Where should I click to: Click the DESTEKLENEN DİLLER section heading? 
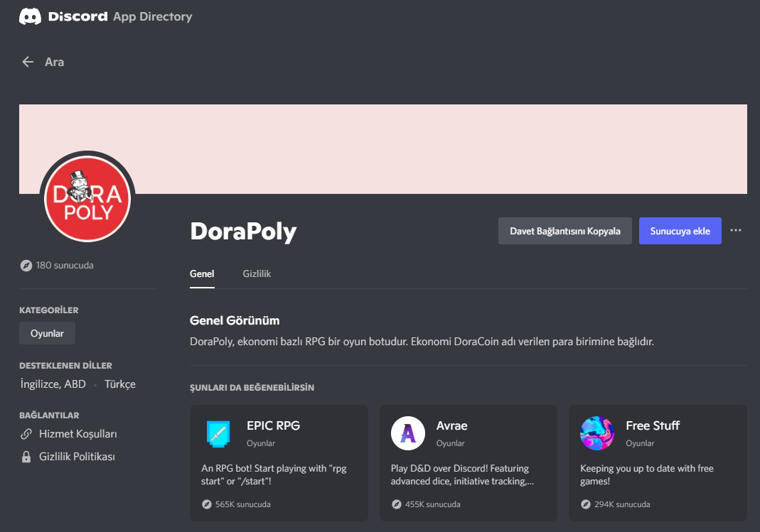65,366
